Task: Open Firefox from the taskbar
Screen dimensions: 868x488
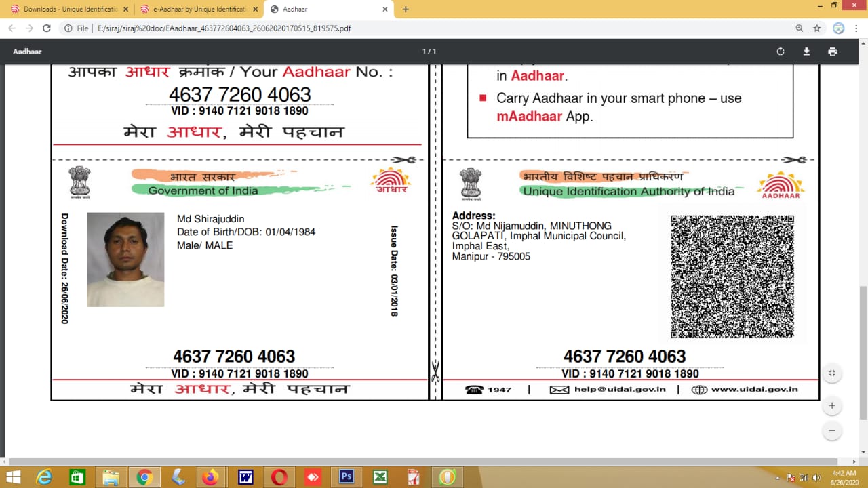Action: point(210,477)
